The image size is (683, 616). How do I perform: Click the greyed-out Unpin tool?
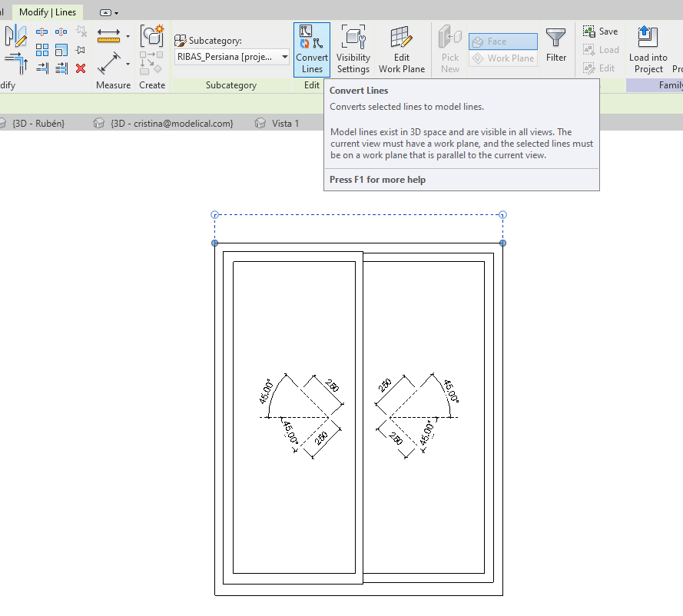click(x=81, y=31)
